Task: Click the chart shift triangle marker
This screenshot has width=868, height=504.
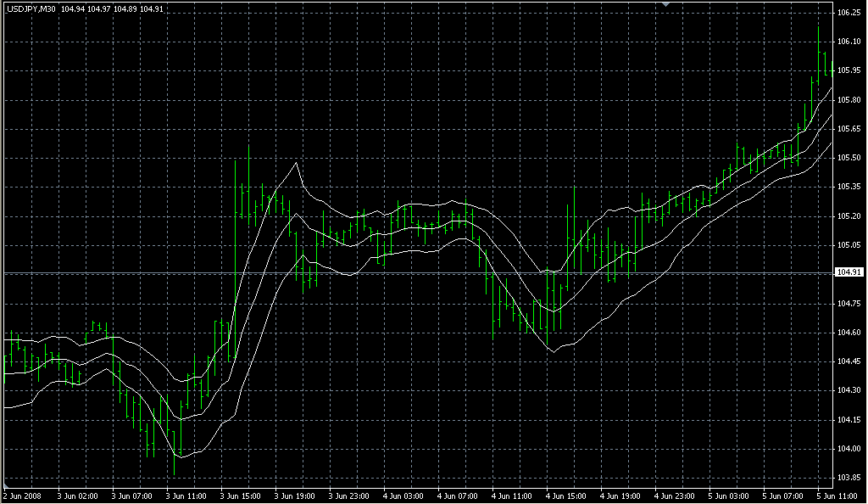Action: 666,4
